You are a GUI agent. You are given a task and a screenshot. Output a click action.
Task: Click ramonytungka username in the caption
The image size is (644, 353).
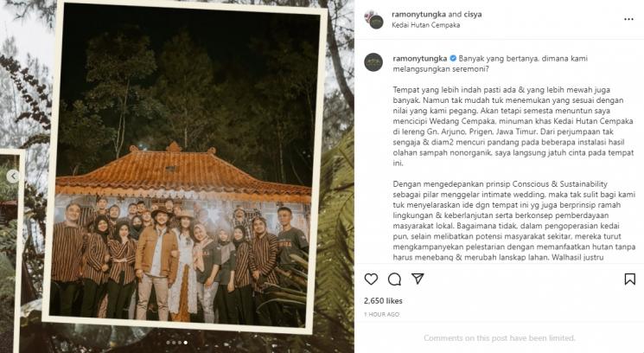pyautogui.click(x=420, y=58)
